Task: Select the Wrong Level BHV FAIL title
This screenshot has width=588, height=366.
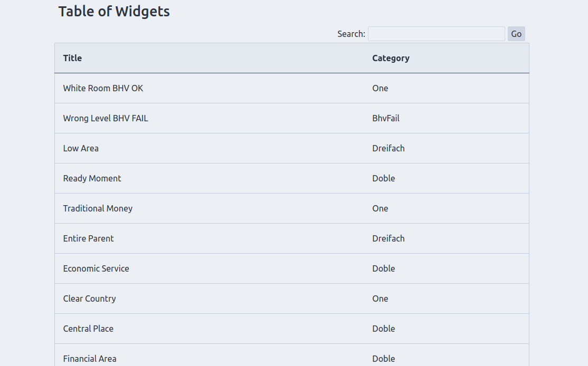Action: click(x=106, y=118)
